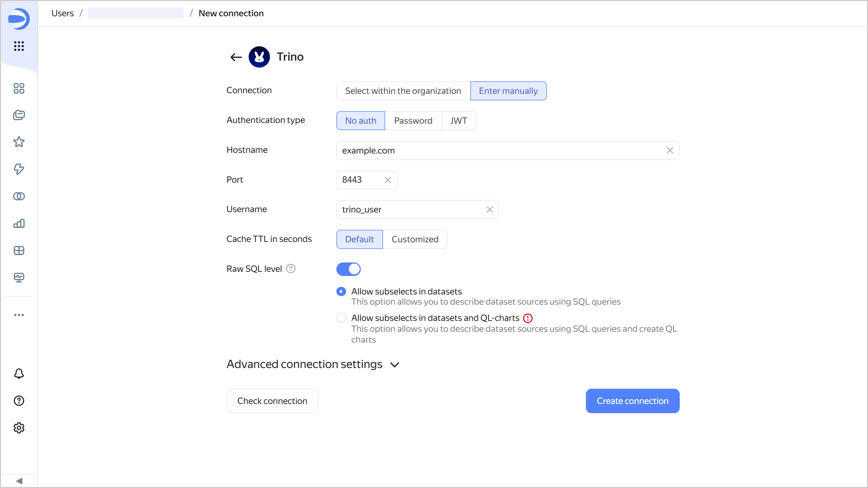The height and width of the screenshot is (488, 868).
Task: Click into the Username input field
Action: click(x=410, y=209)
